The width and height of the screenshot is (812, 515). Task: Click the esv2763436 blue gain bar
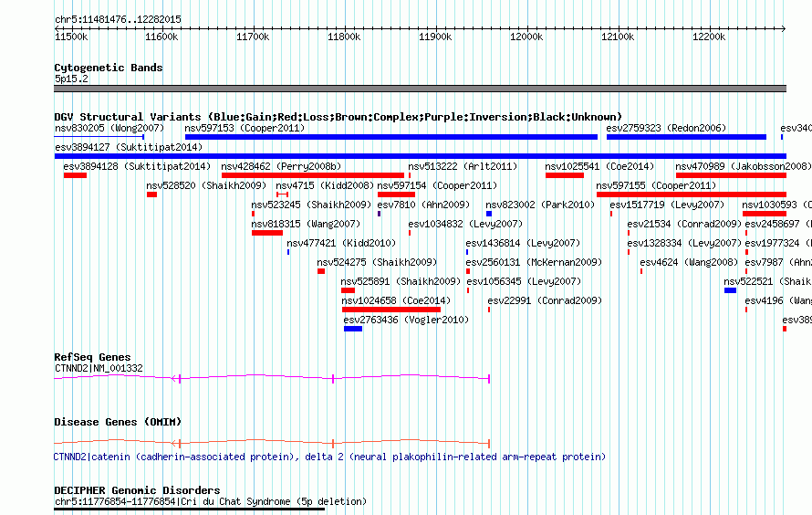click(353, 329)
